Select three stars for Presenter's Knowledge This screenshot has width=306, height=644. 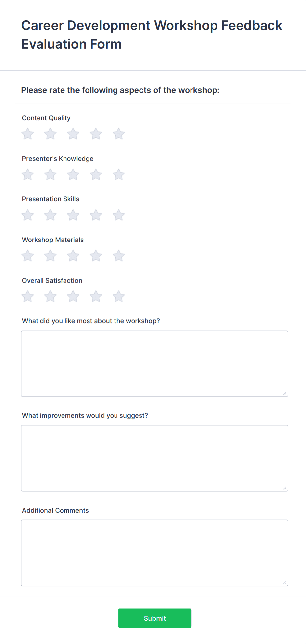tap(73, 174)
